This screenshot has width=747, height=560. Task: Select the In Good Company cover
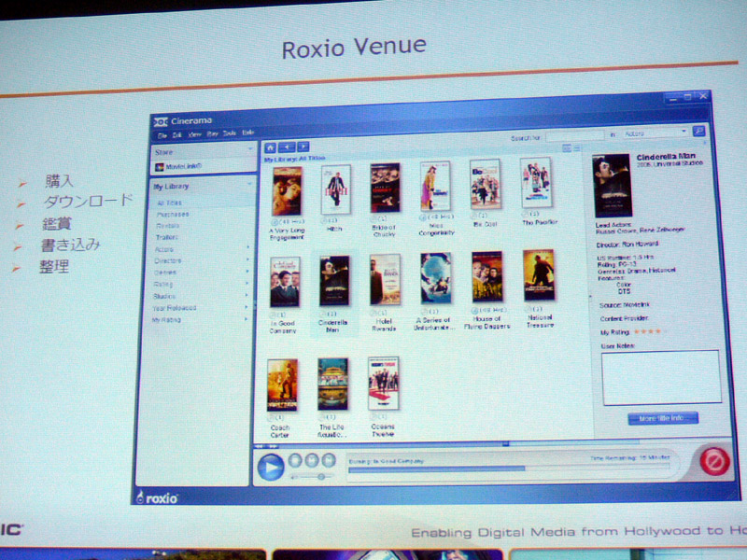point(285,282)
